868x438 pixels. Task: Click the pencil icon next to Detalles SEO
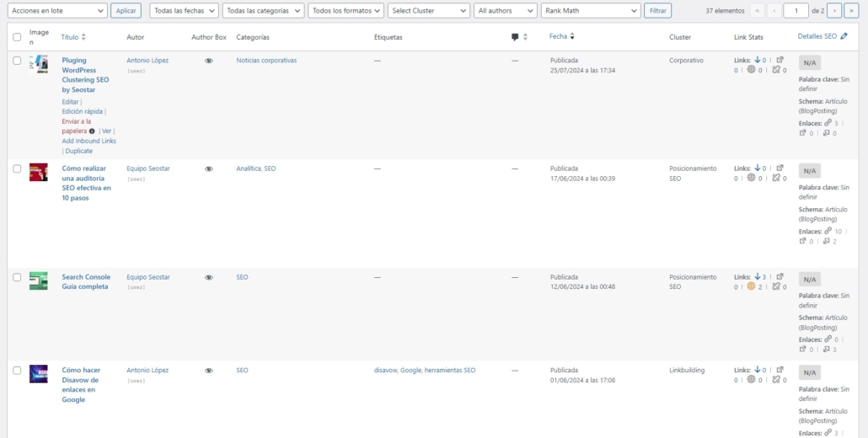[844, 36]
